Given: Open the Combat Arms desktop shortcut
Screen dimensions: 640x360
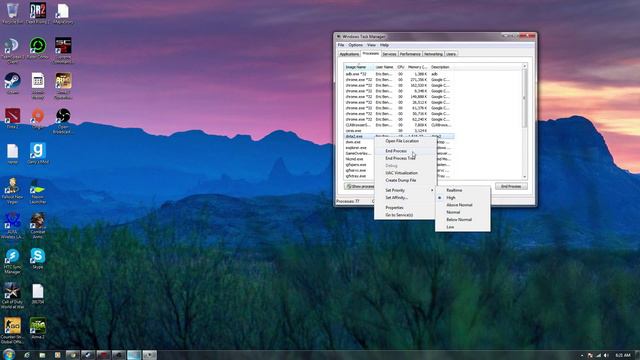Looking at the screenshot, I should tap(38, 226).
